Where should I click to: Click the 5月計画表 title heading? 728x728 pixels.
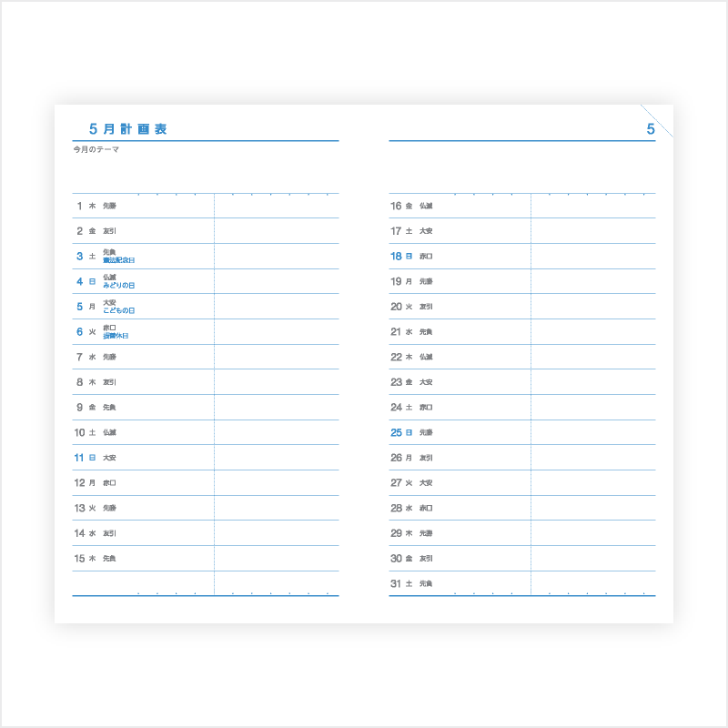127,129
